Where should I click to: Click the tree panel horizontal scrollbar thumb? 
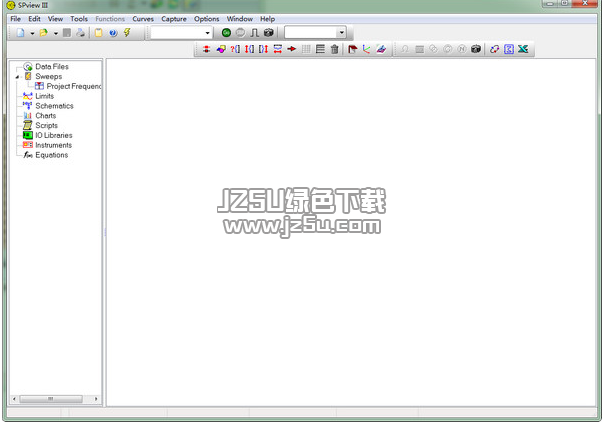pos(51,399)
